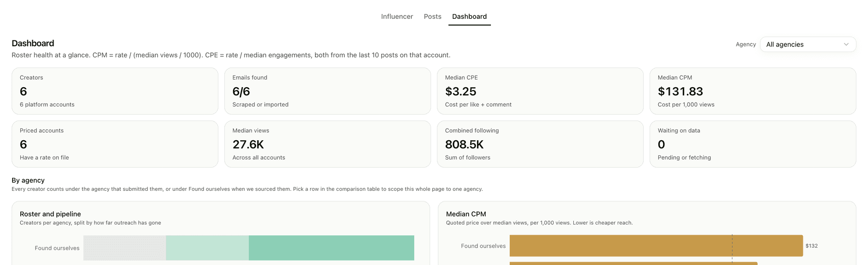Image resolution: width=868 pixels, height=265 pixels.
Task: Click the light green roster bar segment
Action: coord(207,248)
